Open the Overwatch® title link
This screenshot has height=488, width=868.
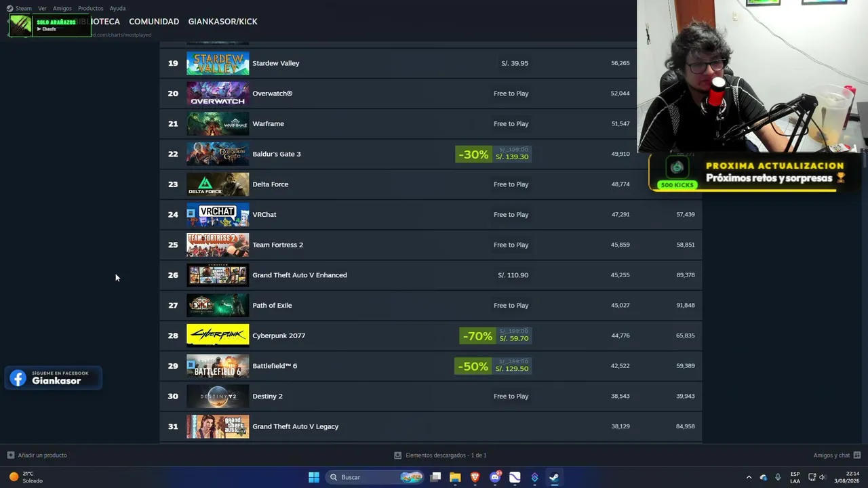click(x=272, y=94)
